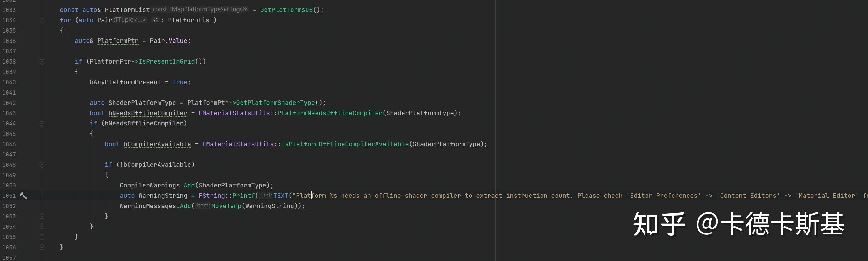Click line number 1042 in gutter

9,103
